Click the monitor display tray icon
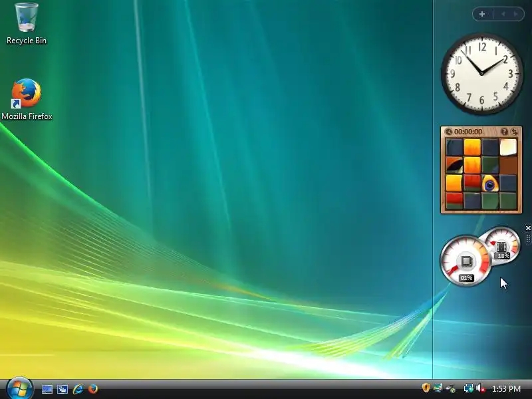 pos(438,388)
